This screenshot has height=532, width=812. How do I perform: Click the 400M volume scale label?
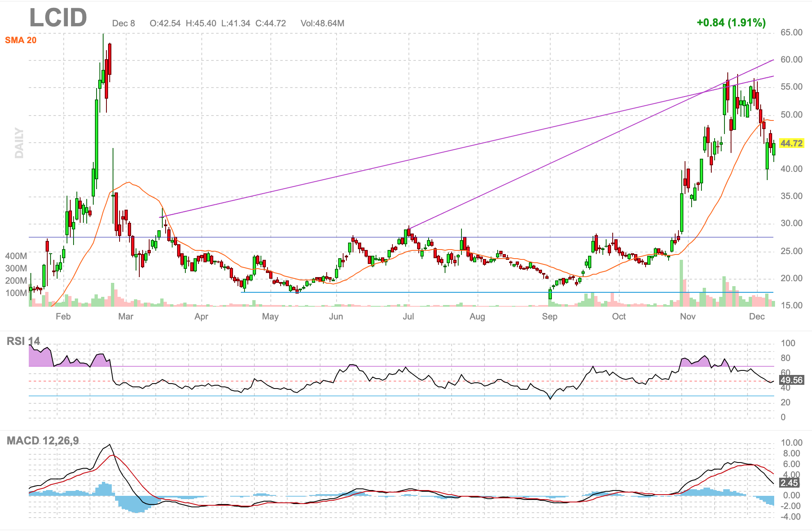tap(16, 256)
